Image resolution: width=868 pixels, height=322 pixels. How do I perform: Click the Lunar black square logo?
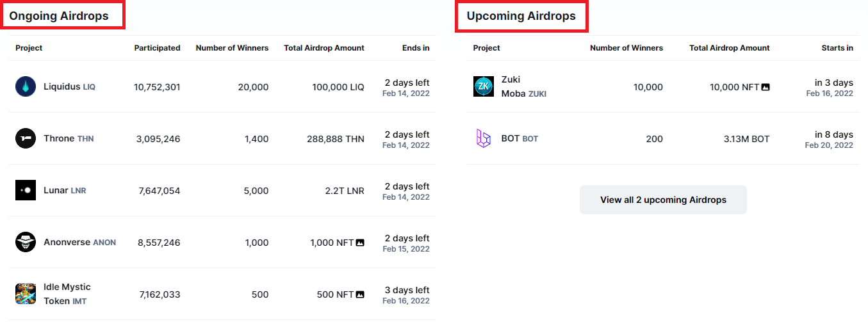click(x=26, y=190)
